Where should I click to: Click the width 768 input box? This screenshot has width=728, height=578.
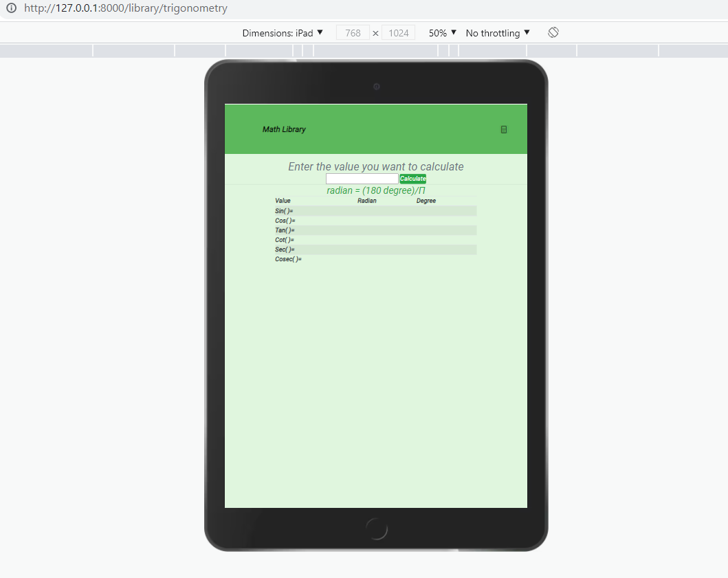[x=353, y=32]
